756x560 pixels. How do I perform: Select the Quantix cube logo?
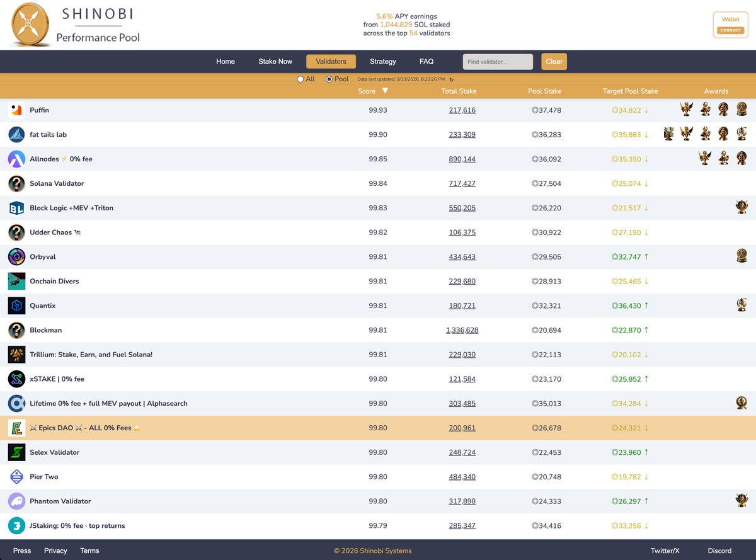(x=16, y=306)
